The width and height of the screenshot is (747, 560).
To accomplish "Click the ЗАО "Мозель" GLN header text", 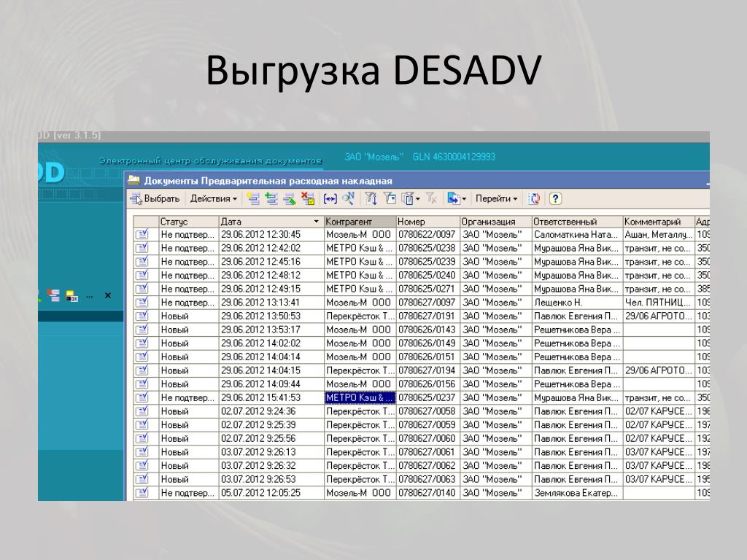I will [419, 157].
